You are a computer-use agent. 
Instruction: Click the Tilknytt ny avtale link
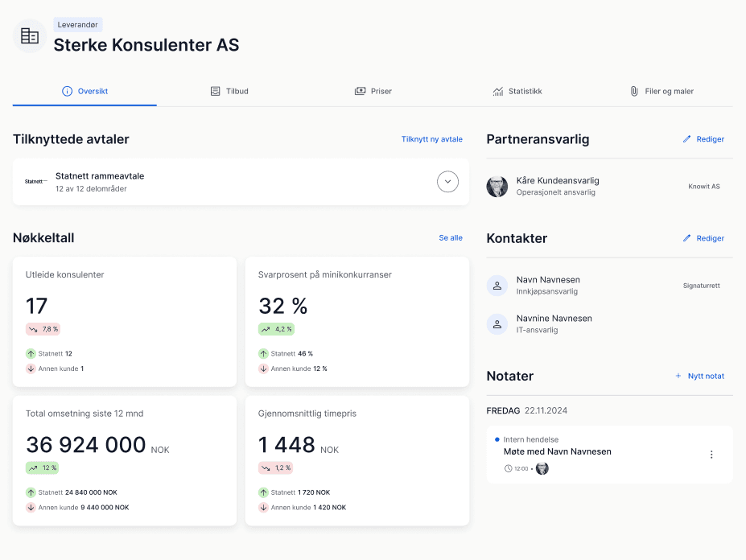(432, 139)
